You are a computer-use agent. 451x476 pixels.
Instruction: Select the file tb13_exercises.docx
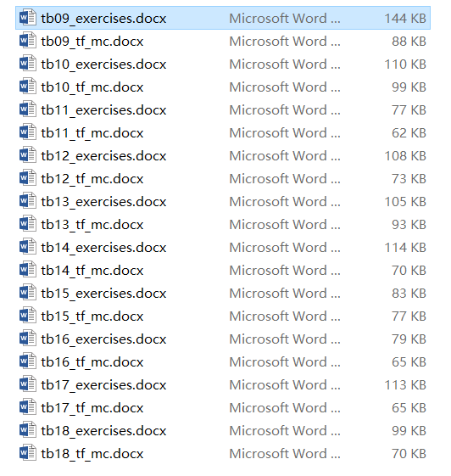click(103, 202)
